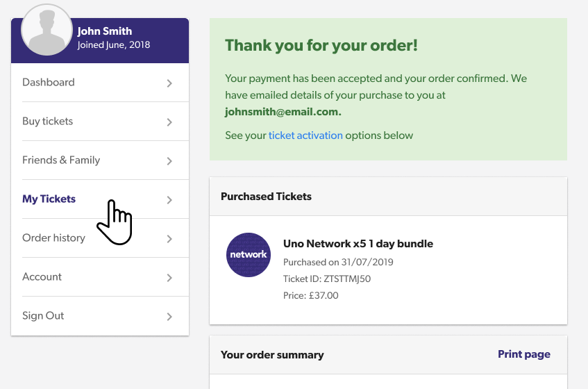The width and height of the screenshot is (588, 389).
Task: Click the purple Uno network logo
Action: [249, 255]
